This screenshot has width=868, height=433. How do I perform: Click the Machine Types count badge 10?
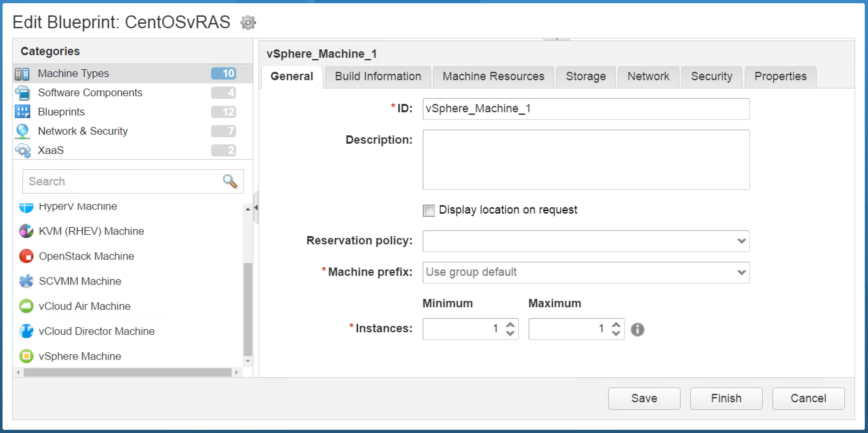(224, 73)
